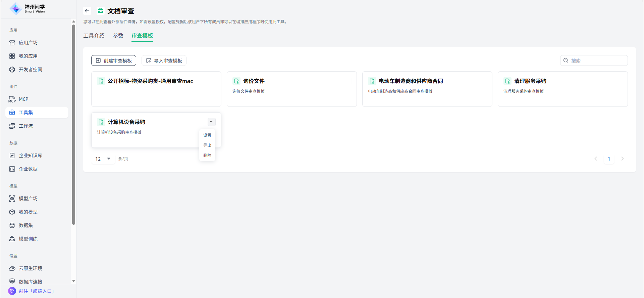Screen dimensions: 644x298
Task: Switch to the 参数 tab
Action: pyautogui.click(x=118, y=36)
